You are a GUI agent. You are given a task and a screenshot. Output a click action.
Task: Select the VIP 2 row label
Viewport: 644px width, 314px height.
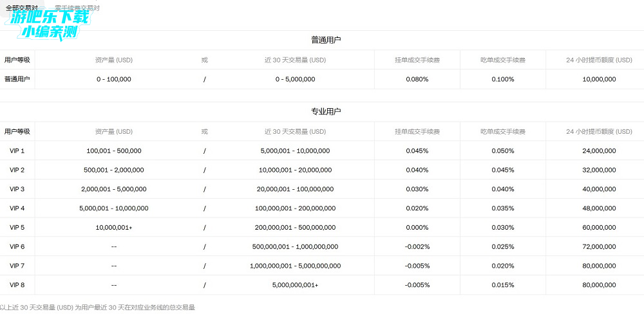click(17, 170)
